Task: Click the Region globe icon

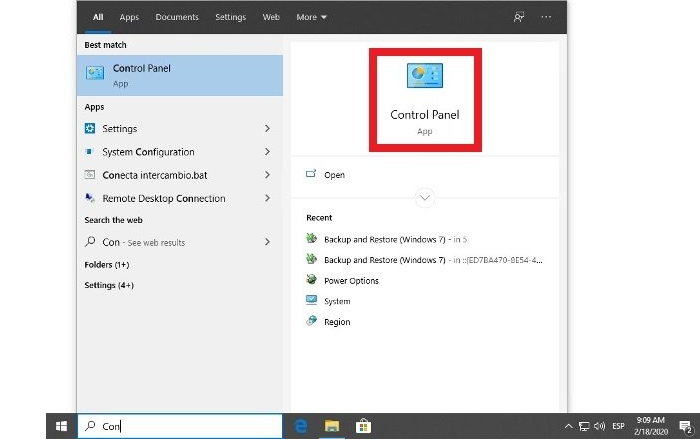Action: pos(311,320)
